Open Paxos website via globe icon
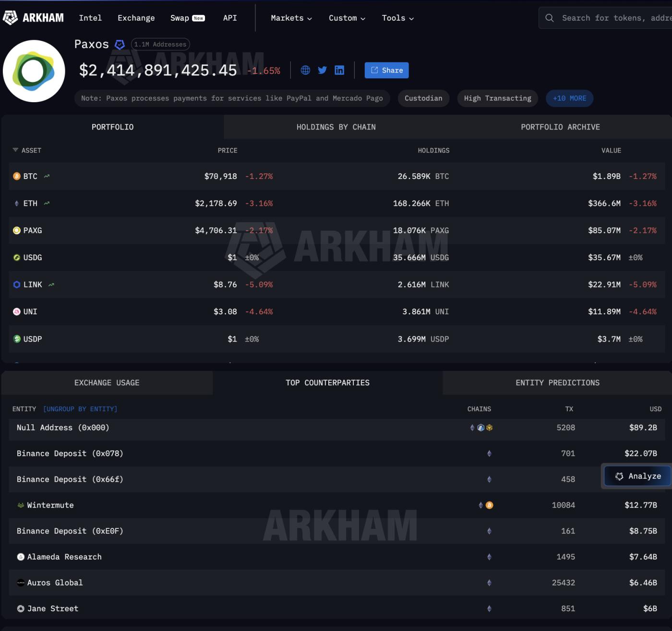Image resolution: width=672 pixels, height=631 pixels. click(305, 70)
